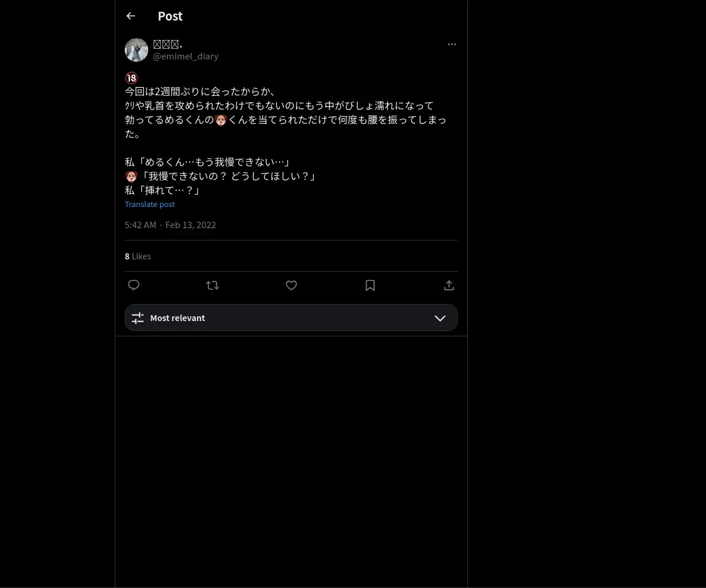Expand the Most relevant chevron arrow

click(440, 318)
